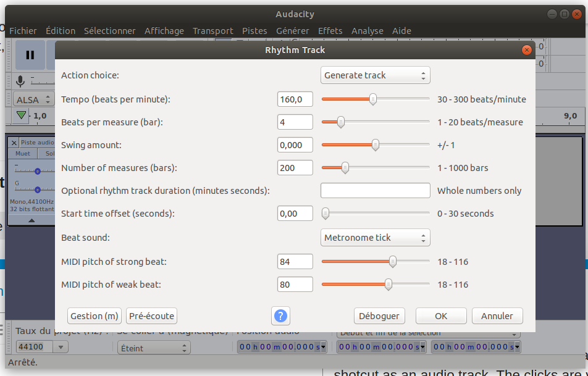Close the Rhythm Track dialog
This screenshot has height=376, width=588.
[x=526, y=50]
